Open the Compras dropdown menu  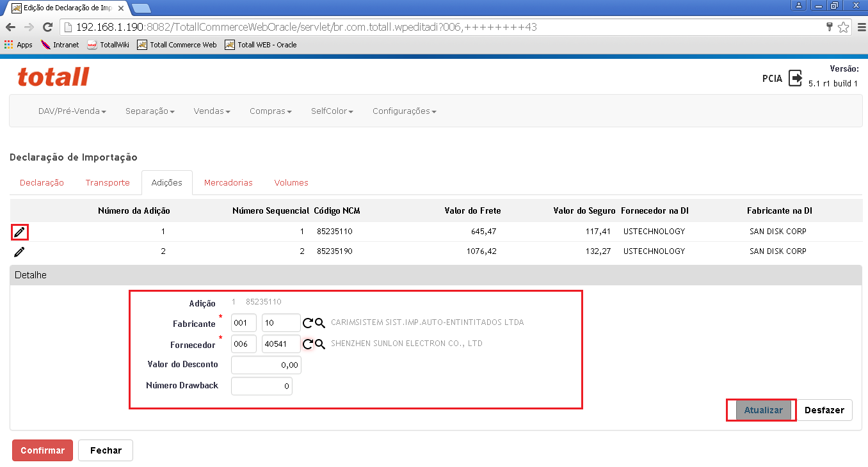271,111
